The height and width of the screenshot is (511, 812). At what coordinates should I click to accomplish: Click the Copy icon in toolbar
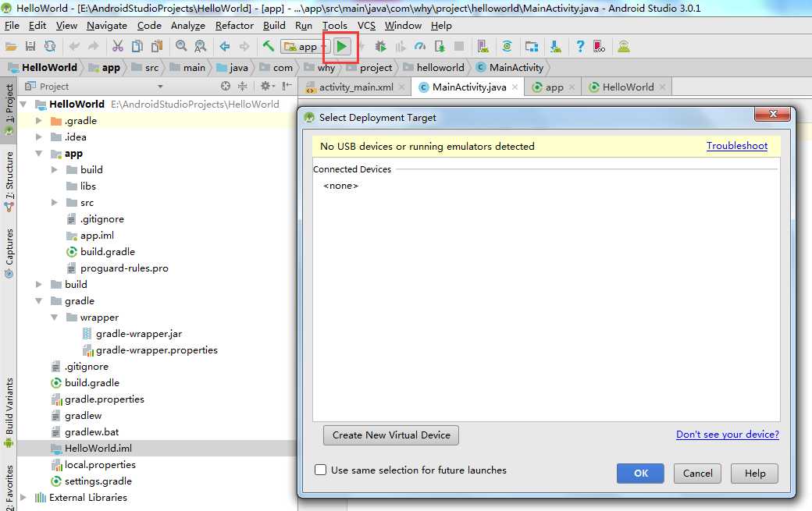(137, 47)
